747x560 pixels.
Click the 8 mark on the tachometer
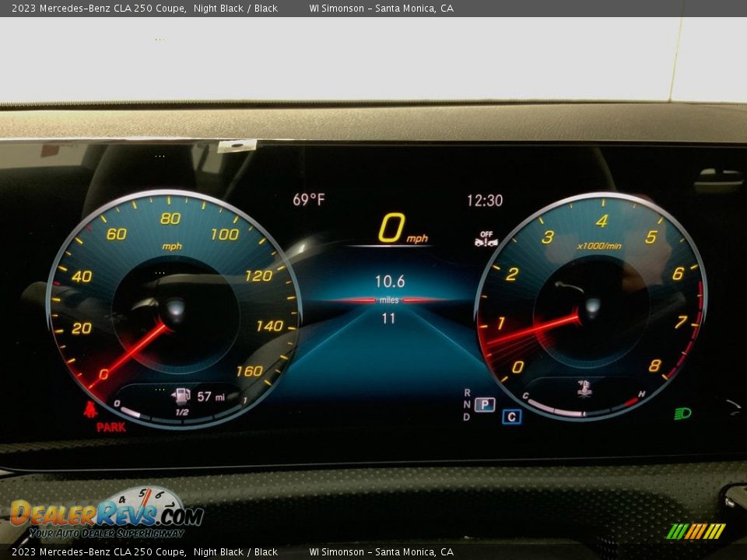[x=654, y=366]
